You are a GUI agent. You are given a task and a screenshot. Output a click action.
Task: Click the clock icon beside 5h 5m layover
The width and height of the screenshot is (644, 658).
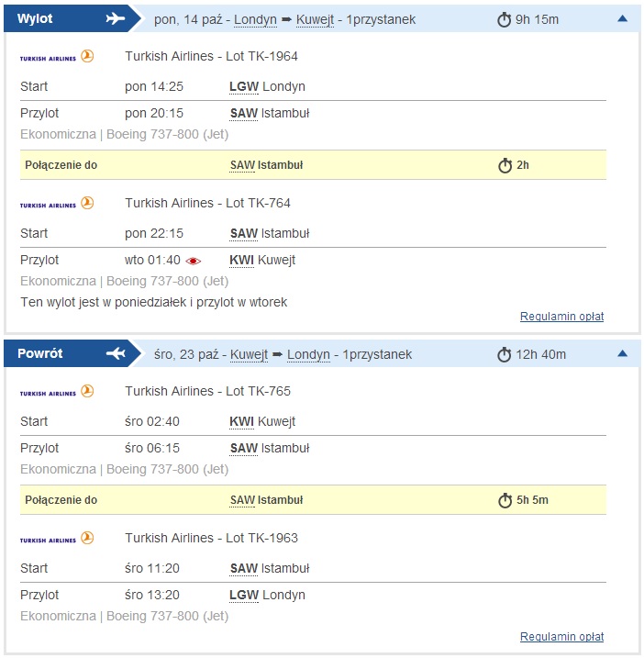click(x=505, y=500)
